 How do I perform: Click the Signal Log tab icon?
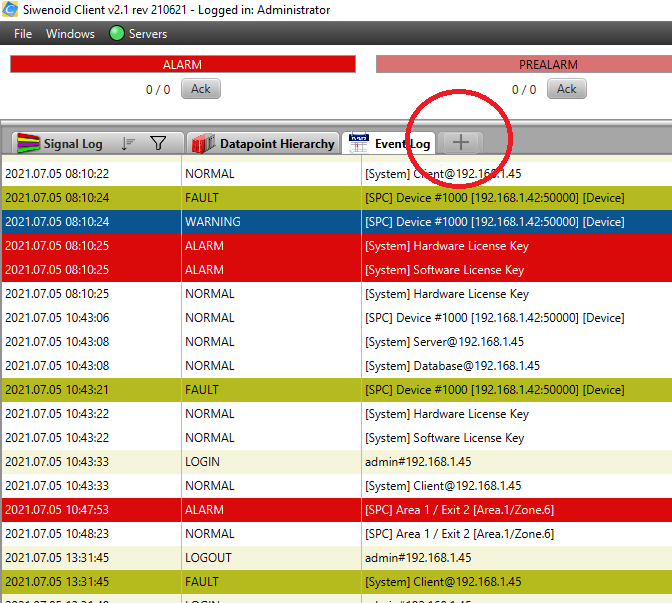tap(27, 143)
